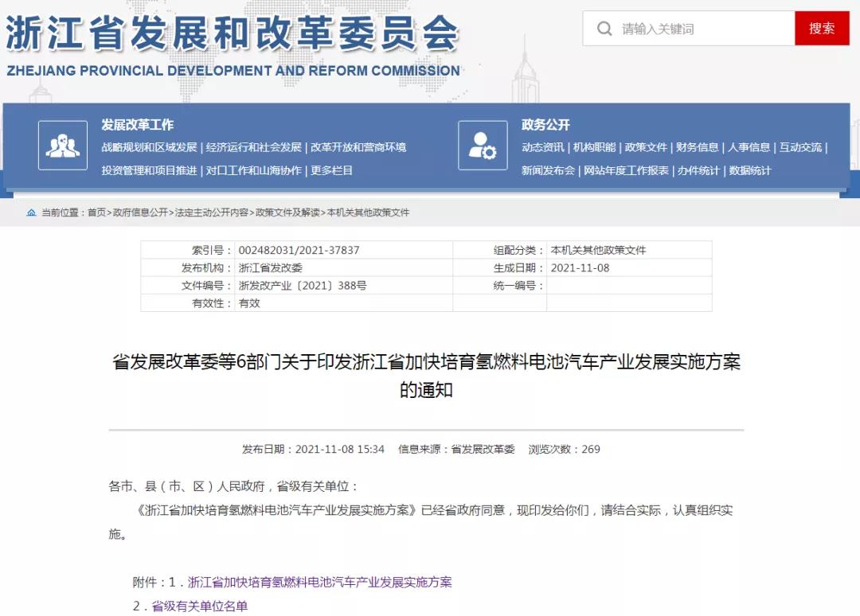This screenshot has width=860, height=616.
Task: Select publish date 2021-11-08 15:34
Action: point(339,450)
